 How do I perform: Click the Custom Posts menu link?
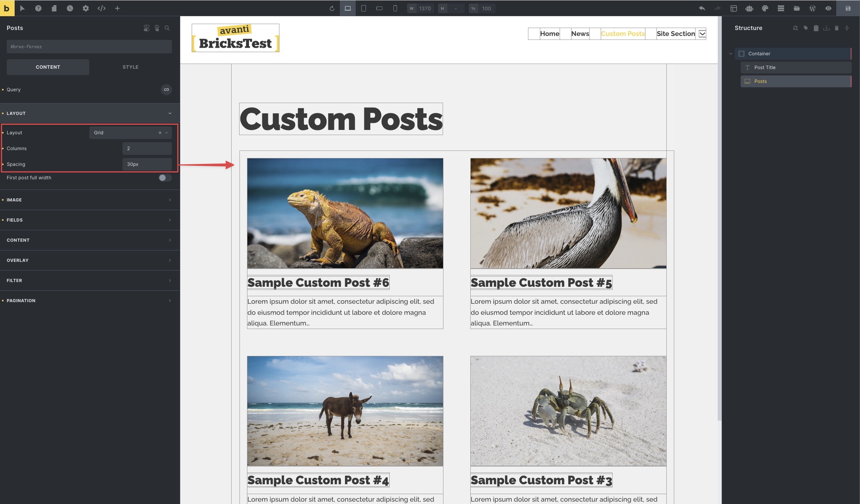623,34
